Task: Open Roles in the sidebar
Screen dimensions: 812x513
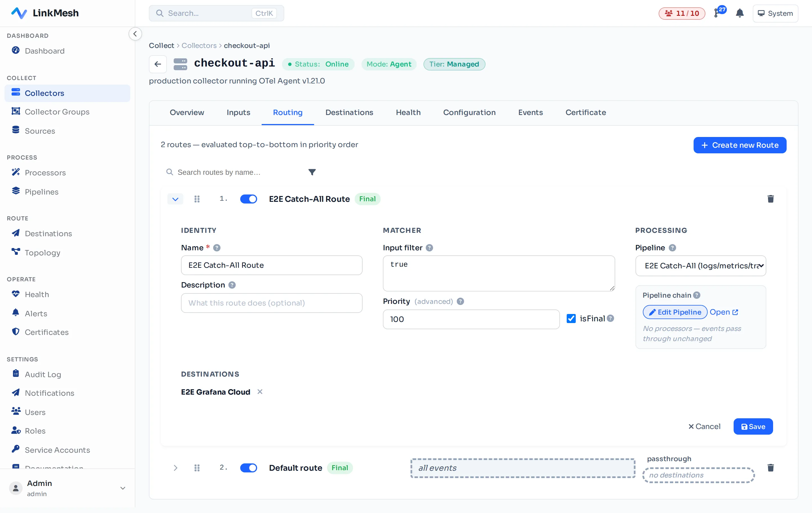Action: pyautogui.click(x=67, y=431)
